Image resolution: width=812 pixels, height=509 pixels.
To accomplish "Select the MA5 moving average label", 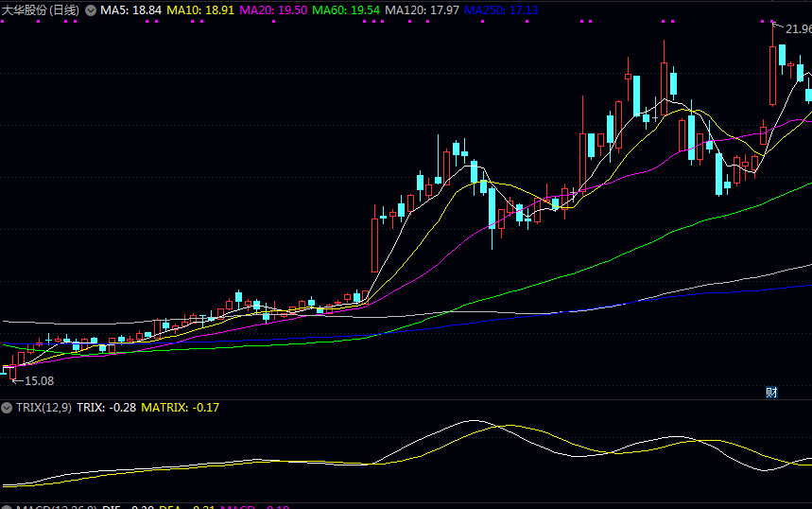I will click(131, 9).
